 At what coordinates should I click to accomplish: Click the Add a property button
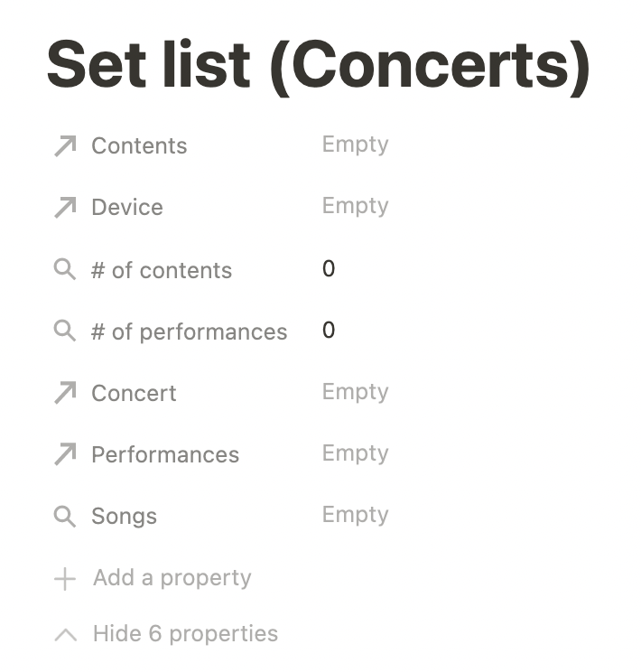[x=172, y=578]
